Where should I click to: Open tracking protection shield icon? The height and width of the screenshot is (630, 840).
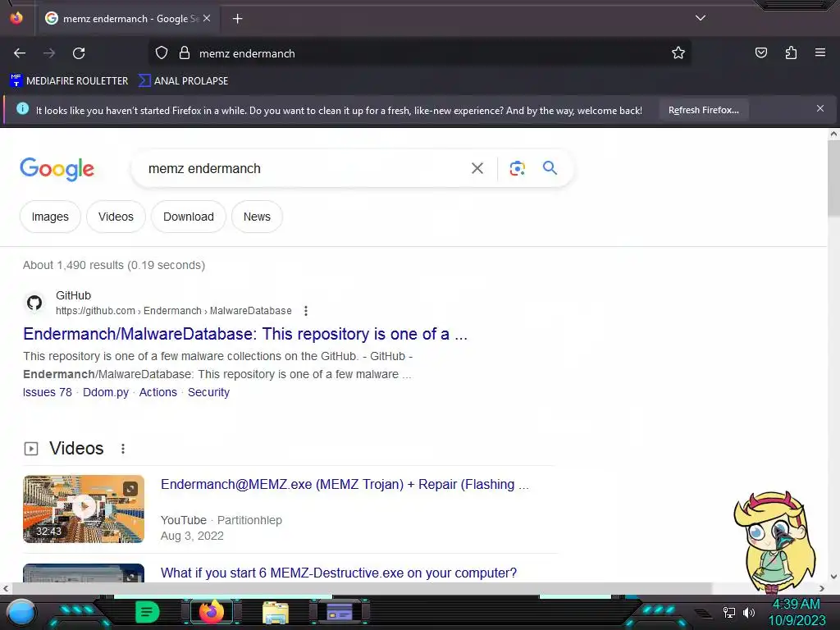[162, 53]
